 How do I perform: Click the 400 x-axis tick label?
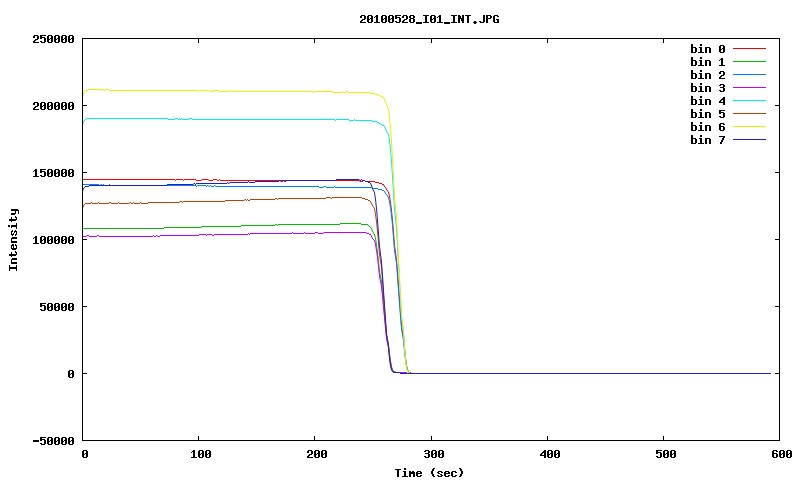(549, 454)
